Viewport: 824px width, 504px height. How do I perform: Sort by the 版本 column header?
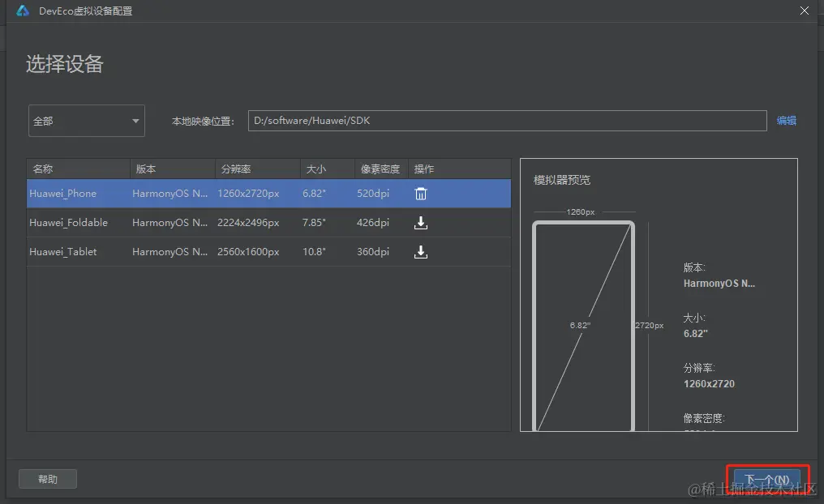coord(173,169)
